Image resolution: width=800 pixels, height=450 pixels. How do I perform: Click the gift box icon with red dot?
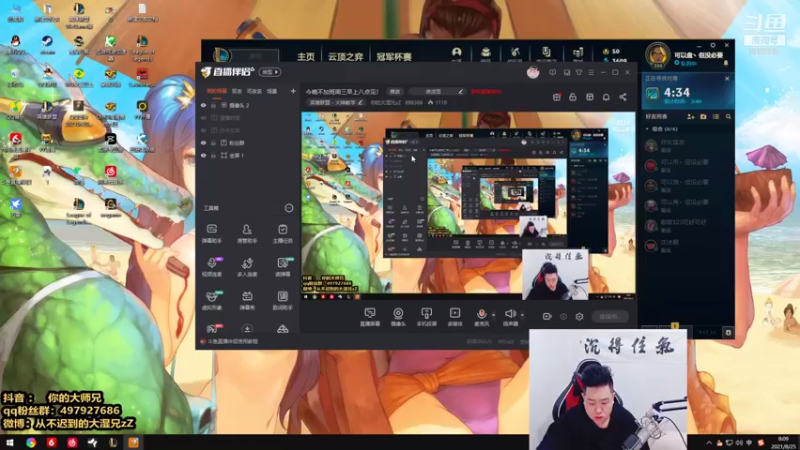point(557,97)
